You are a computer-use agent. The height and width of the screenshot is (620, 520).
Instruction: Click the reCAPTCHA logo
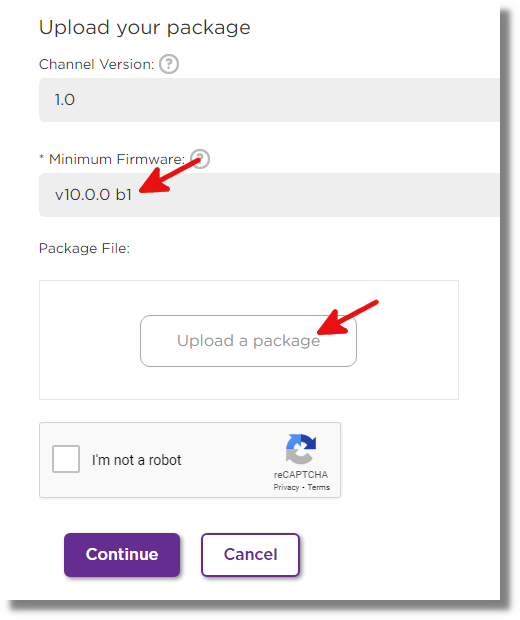point(301,449)
